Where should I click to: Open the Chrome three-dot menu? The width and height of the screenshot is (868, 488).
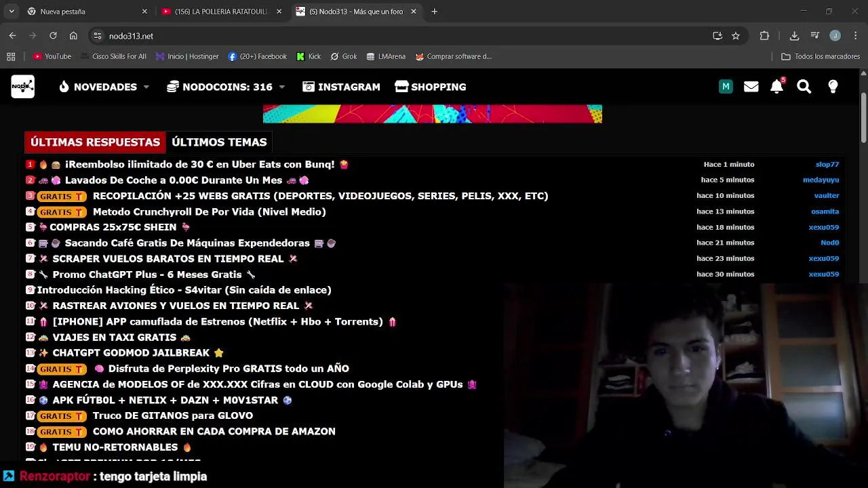tap(855, 36)
